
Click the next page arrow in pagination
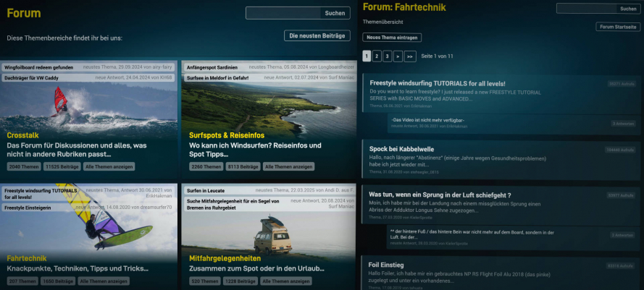[398, 56]
